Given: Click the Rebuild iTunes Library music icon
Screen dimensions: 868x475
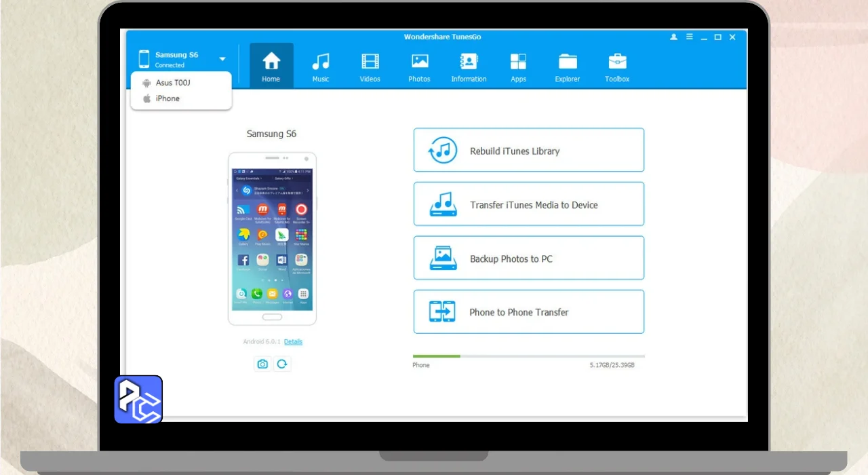Looking at the screenshot, I should click(x=443, y=150).
